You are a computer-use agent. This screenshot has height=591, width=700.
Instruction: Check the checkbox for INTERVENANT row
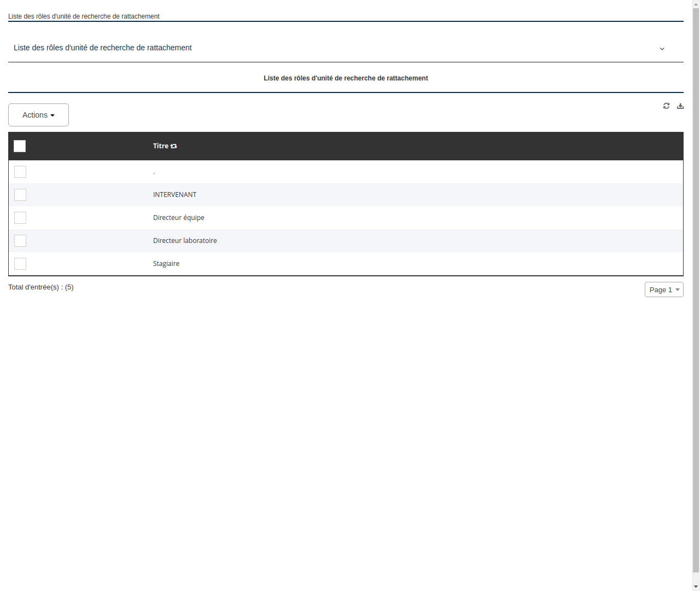pos(20,195)
